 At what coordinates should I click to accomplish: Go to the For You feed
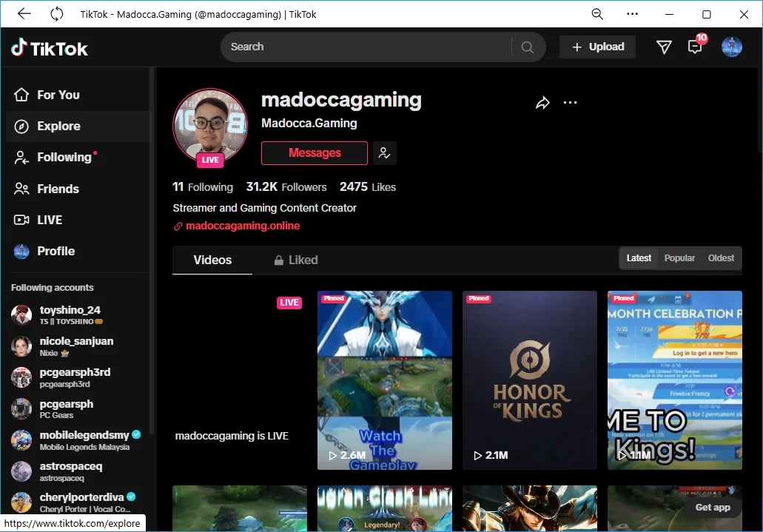[78, 95]
